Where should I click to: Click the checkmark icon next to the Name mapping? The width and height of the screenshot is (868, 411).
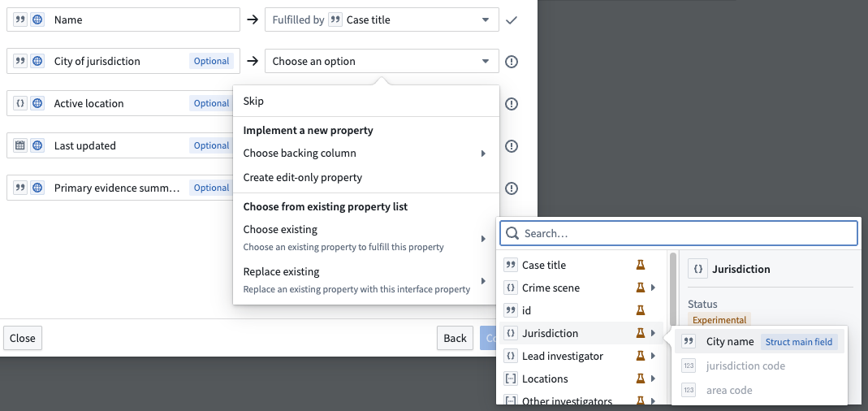[x=512, y=20]
